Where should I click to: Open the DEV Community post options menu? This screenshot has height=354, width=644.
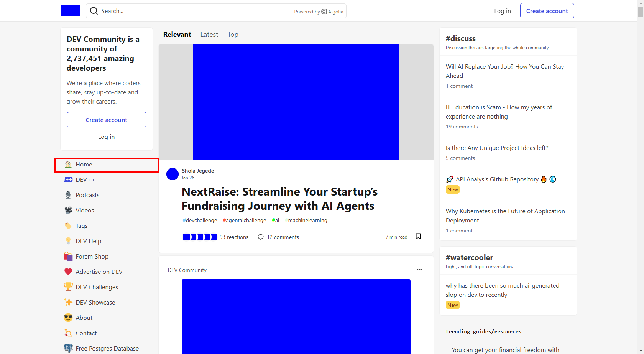coord(420,270)
